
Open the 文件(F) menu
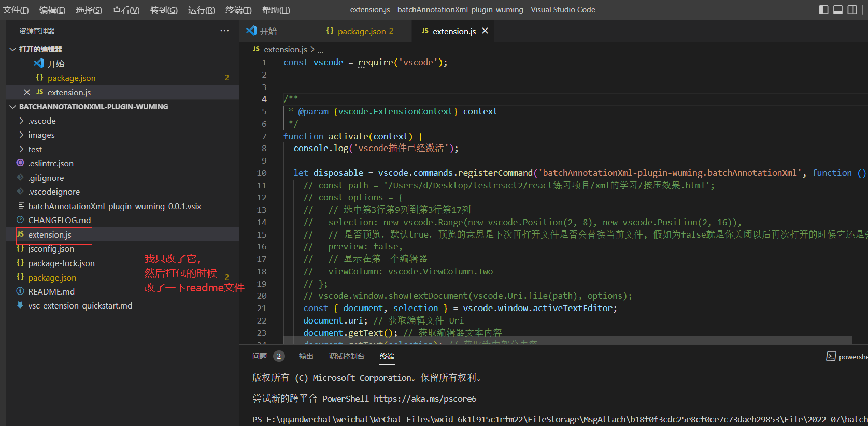[x=16, y=10]
